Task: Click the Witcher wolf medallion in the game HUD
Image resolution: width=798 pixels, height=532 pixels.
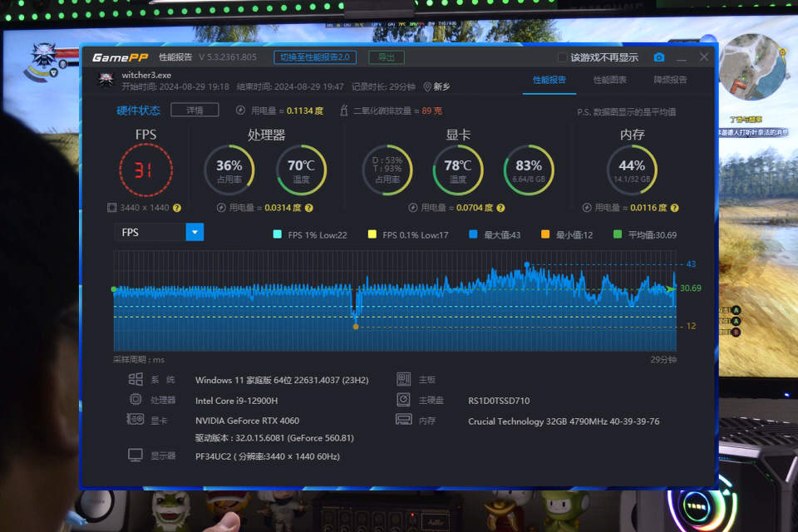Action: pos(45,56)
